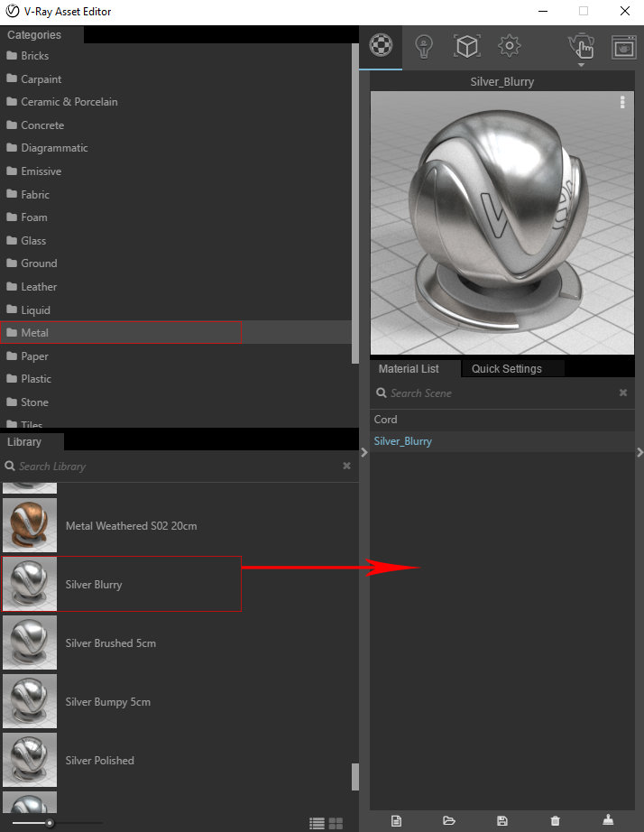Image resolution: width=644 pixels, height=832 pixels.
Task: Select Silver Blurry library thumbnail
Action: [x=30, y=584]
